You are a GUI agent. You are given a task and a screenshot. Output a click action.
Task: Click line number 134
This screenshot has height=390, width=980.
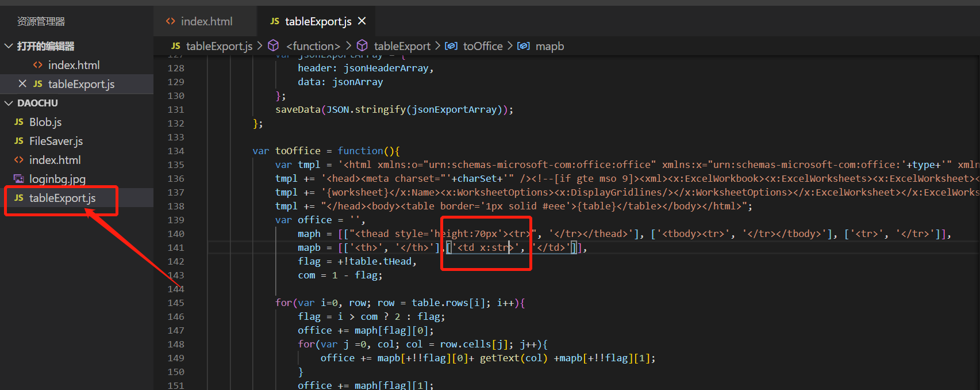pyautogui.click(x=176, y=151)
